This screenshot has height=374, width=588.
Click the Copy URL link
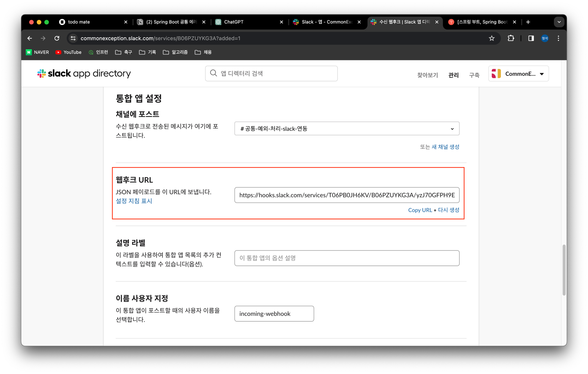[420, 210]
